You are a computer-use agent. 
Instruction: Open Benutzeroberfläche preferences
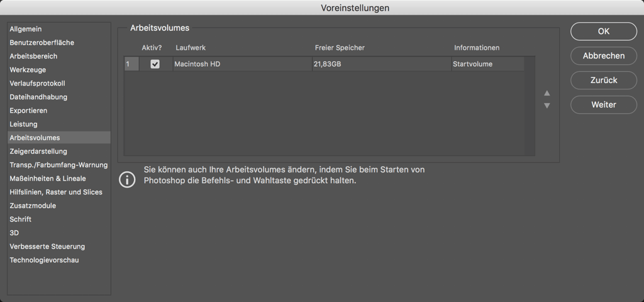point(59,43)
